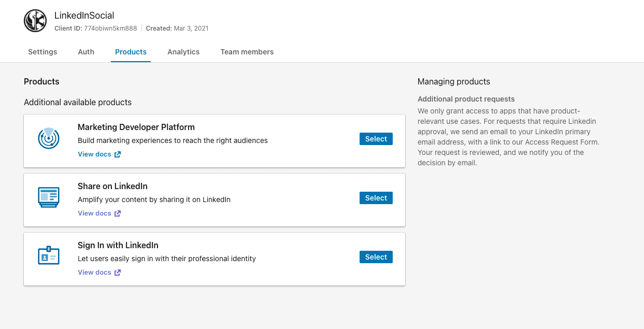Click the LinkedInSocial app logo avatar
Viewport: 644px width, 329px height.
[35, 21]
